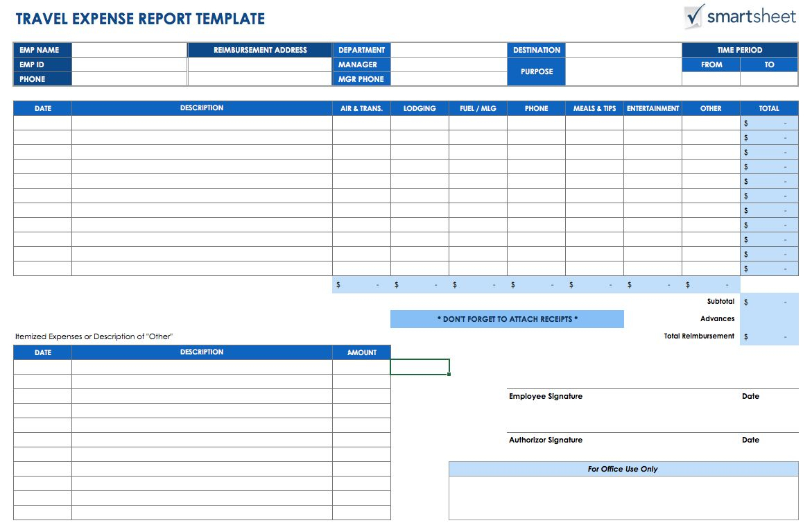Click the LODGING column header

tap(420, 108)
